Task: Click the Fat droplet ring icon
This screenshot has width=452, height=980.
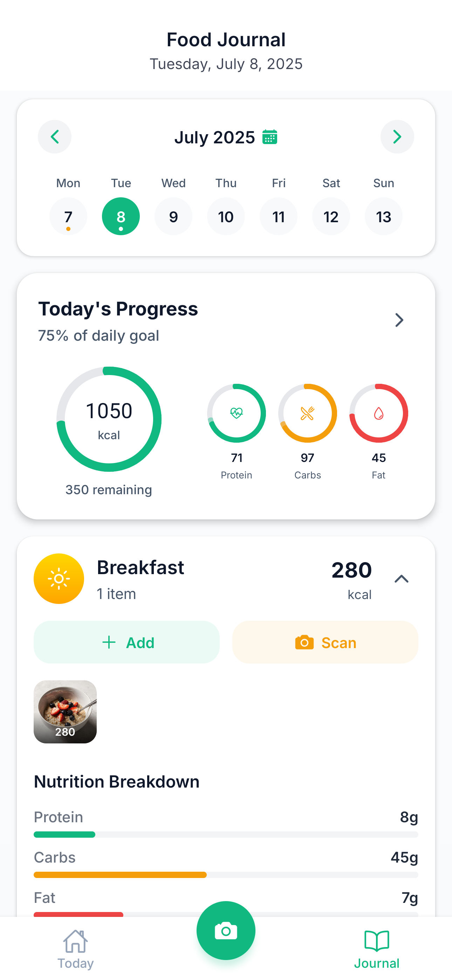Action: [x=378, y=413]
